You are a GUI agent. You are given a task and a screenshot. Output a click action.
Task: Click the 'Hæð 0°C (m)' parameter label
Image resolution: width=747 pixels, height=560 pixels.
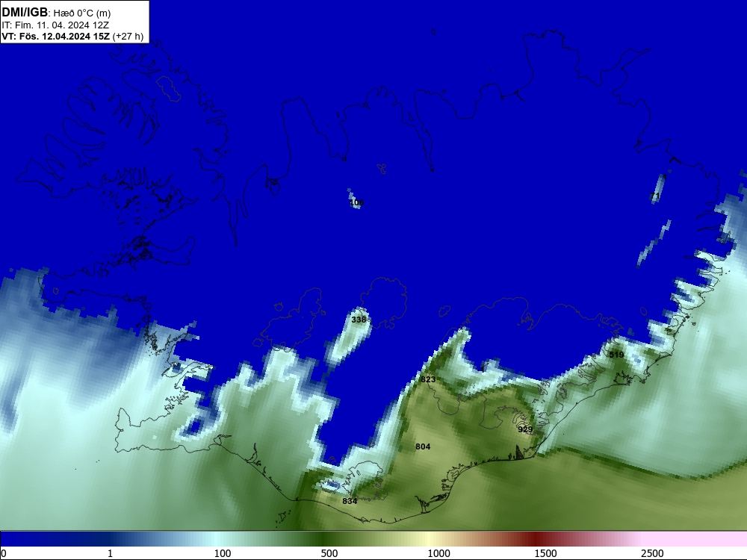pyautogui.click(x=81, y=13)
